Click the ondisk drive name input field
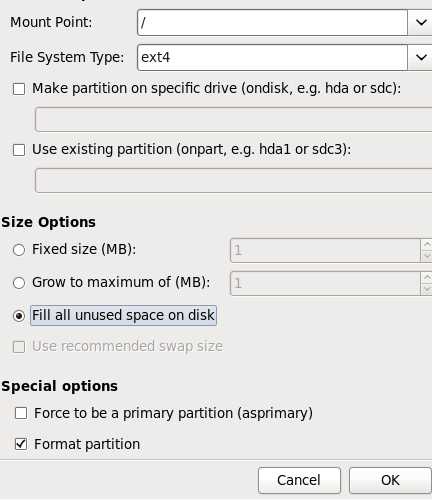This screenshot has height=500, width=432. (233, 119)
